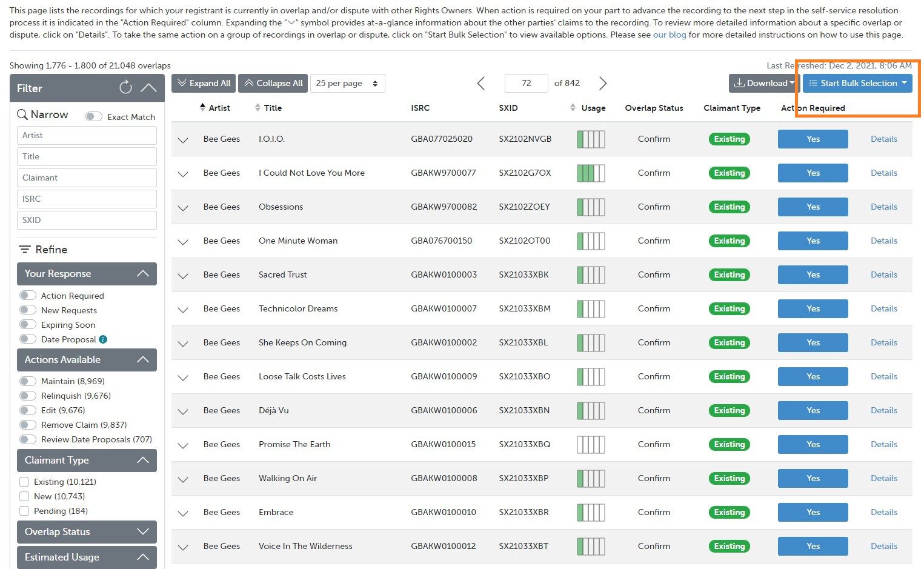Expand the I.O.I.O. row chevron
The width and height of the screenshot is (924, 569).
click(183, 140)
